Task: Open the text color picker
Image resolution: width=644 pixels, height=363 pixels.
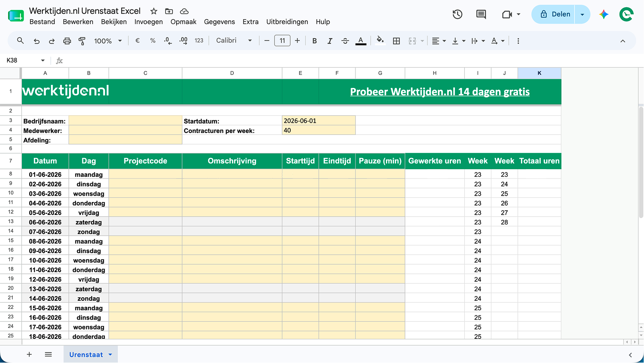Action: pos(361,41)
